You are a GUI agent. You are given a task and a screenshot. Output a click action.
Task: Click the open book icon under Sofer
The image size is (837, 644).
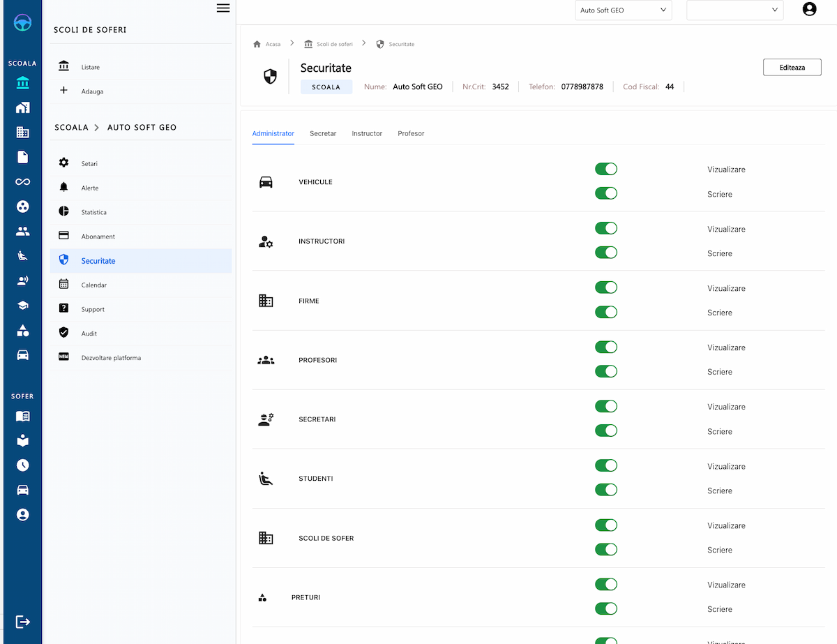(22, 417)
